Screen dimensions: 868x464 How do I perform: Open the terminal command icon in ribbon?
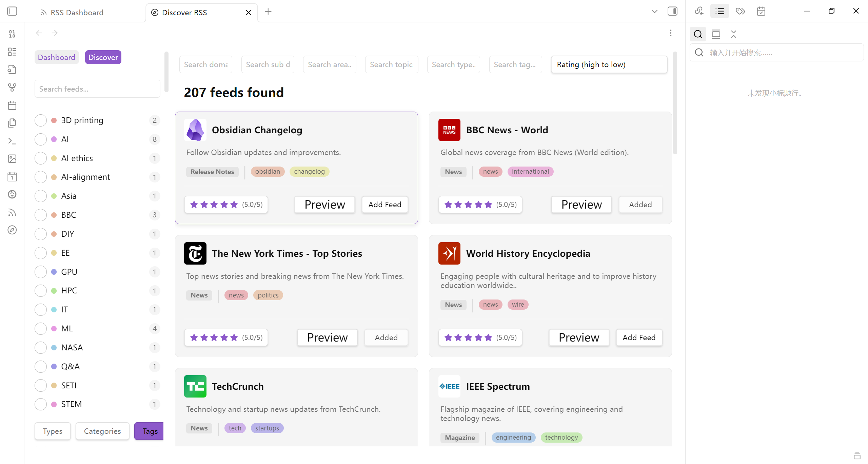click(x=12, y=141)
